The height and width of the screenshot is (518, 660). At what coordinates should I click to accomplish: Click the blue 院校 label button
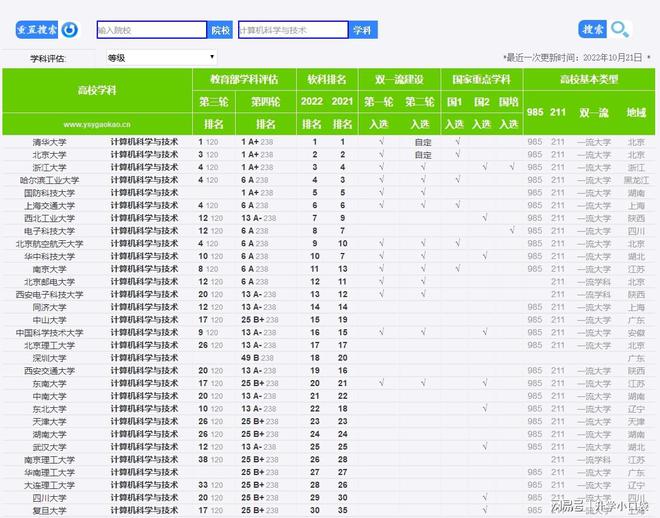pos(221,31)
